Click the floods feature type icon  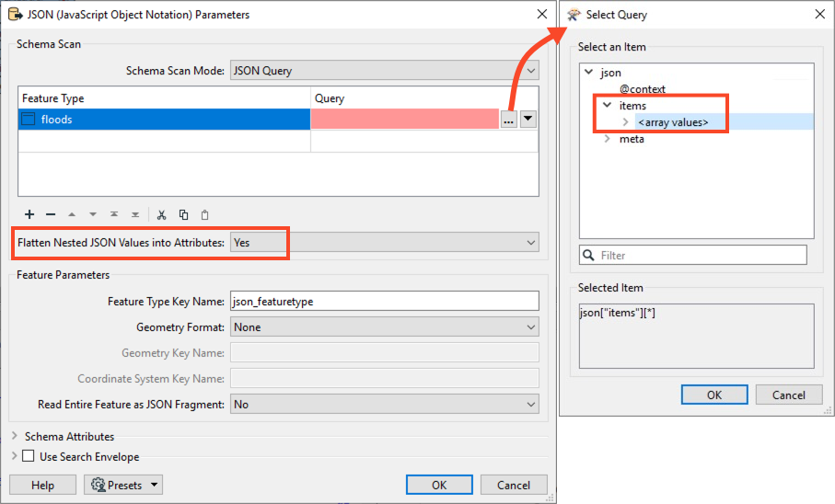coord(28,120)
